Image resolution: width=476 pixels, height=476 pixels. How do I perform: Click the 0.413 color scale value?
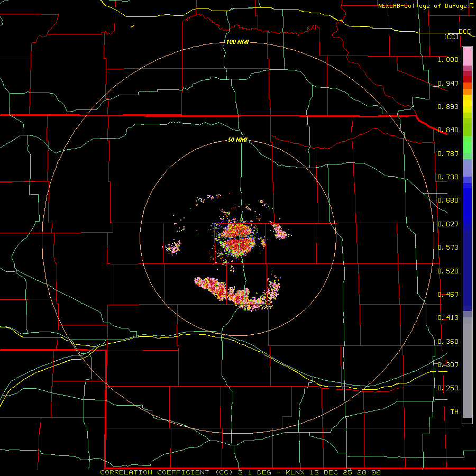(x=448, y=318)
